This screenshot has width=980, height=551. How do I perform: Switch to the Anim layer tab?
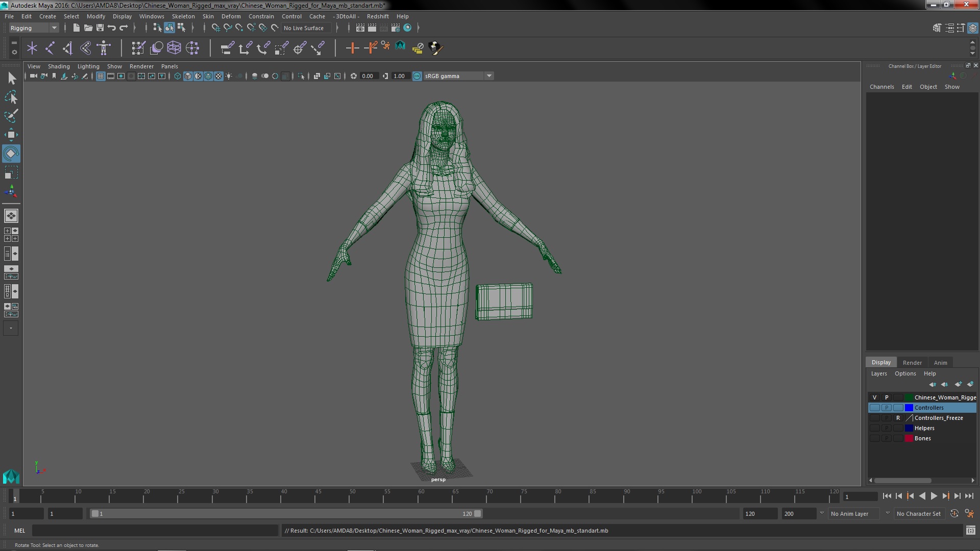(940, 363)
